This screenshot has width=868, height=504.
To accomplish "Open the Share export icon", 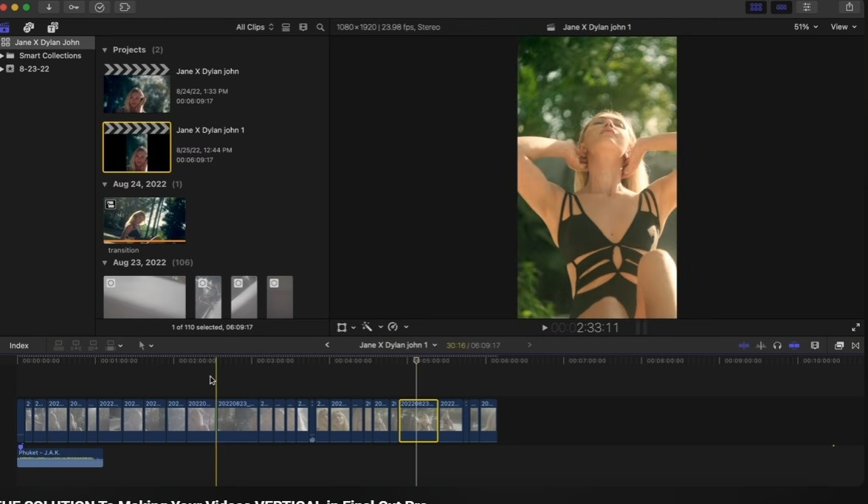I will (849, 7).
